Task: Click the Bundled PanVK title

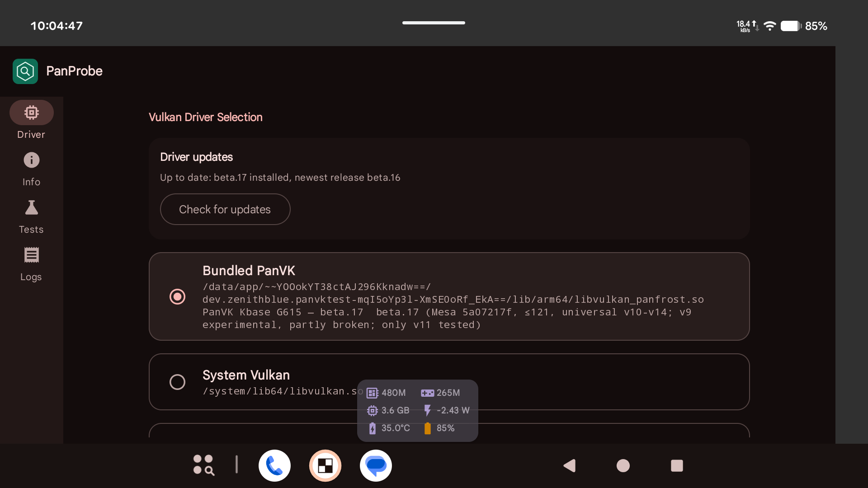Action: [249, 271]
